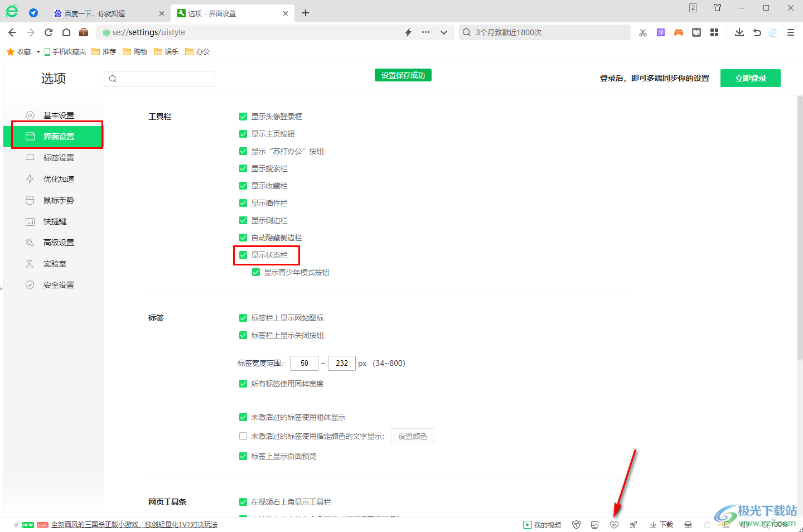Open My Videos in the status bar
Screen dimensions: 803x532
pos(542,525)
